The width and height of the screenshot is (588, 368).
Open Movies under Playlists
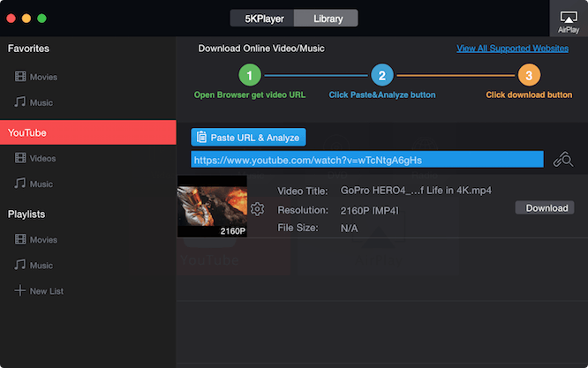pyautogui.click(x=36, y=239)
